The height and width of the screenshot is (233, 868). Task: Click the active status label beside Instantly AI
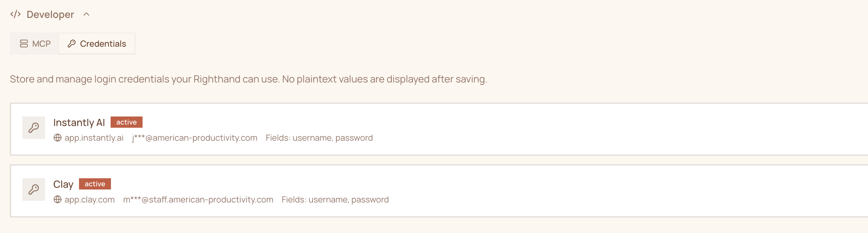[127, 122]
